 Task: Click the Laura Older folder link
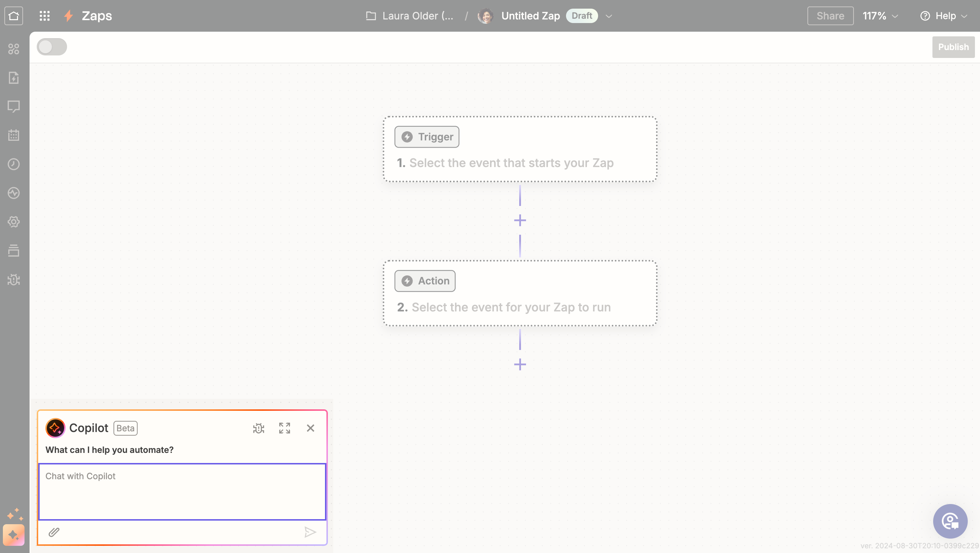pyautogui.click(x=418, y=15)
